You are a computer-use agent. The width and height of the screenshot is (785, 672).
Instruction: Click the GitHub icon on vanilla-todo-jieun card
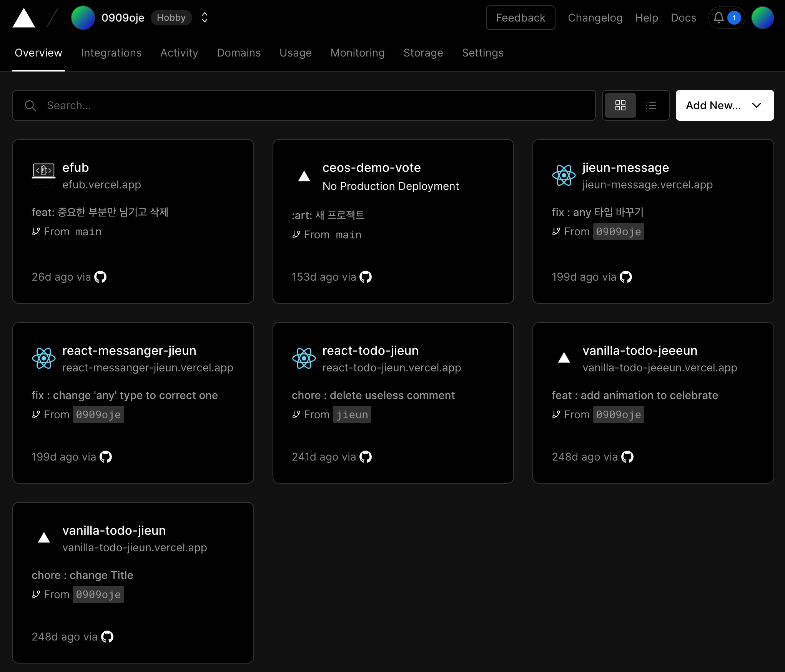107,637
